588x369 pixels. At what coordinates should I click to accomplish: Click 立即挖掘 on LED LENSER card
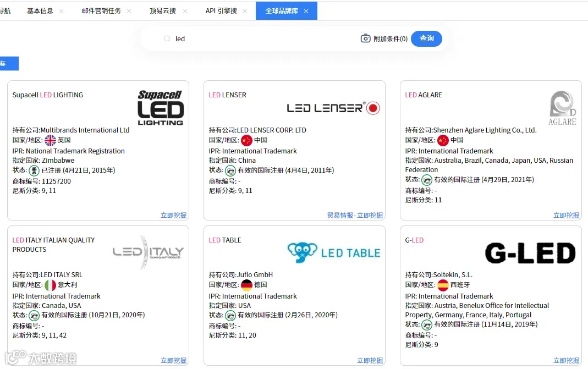tap(370, 215)
